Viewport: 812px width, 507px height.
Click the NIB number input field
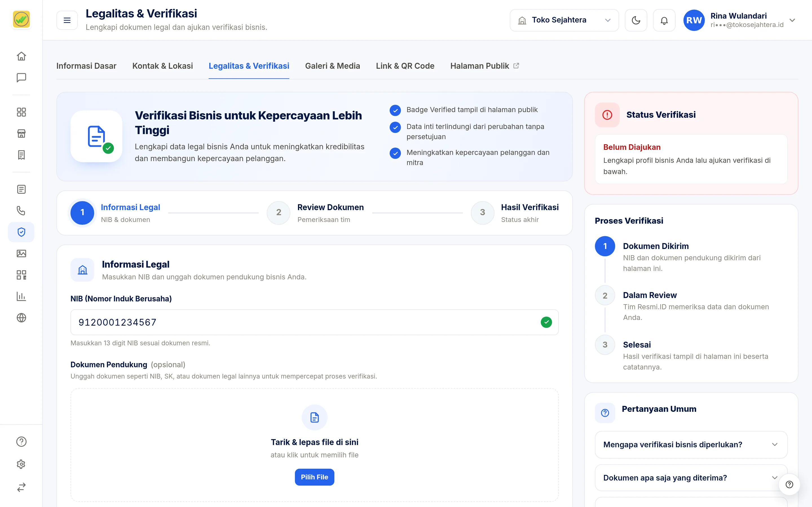click(x=314, y=322)
